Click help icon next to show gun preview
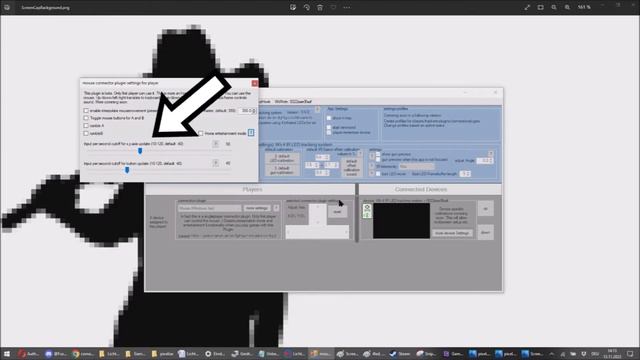 [372, 156]
